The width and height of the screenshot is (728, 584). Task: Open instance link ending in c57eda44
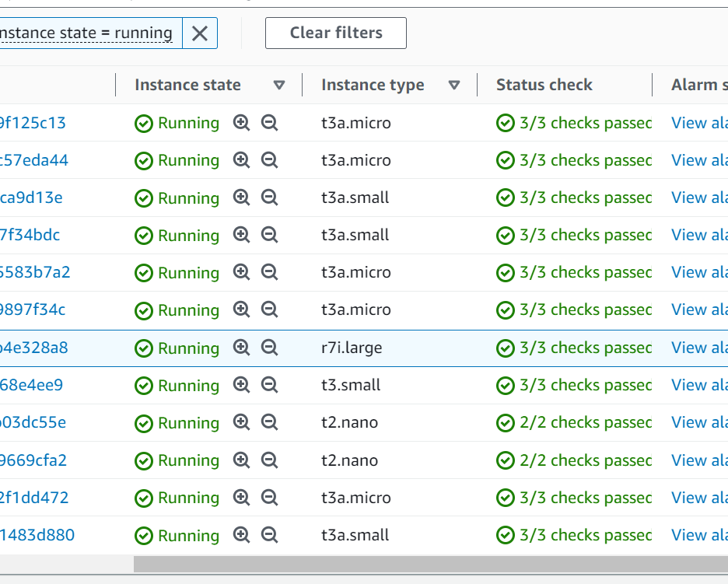(x=34, y=160)
